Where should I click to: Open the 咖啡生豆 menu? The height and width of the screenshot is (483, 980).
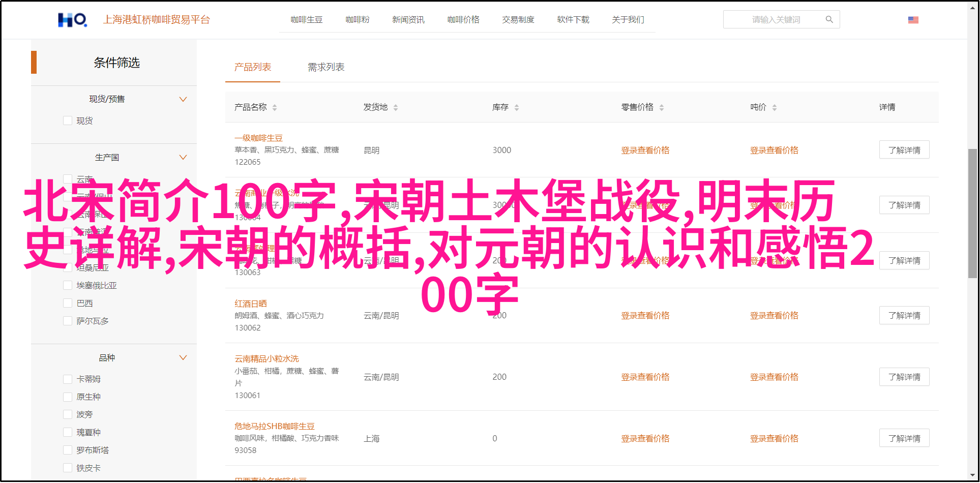(x=307, y=19)
